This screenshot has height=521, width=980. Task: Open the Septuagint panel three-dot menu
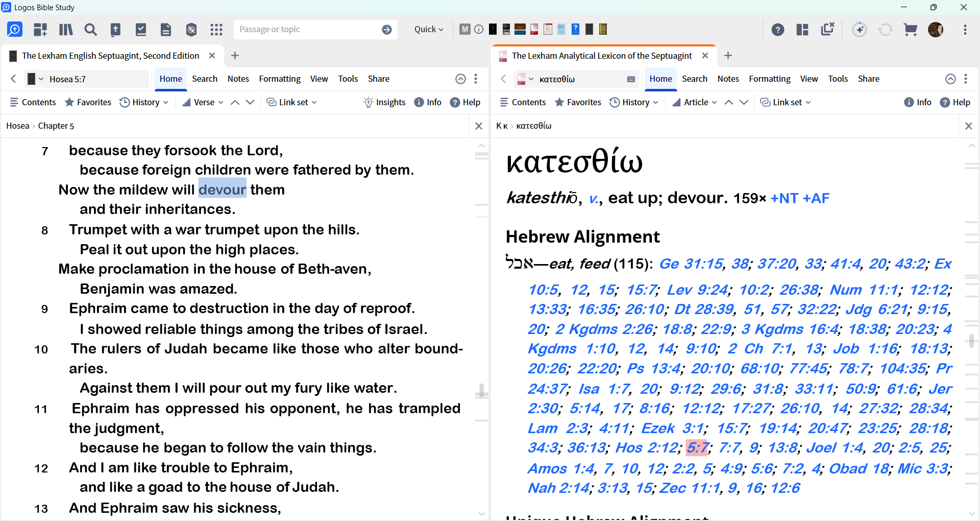(476, 79)
